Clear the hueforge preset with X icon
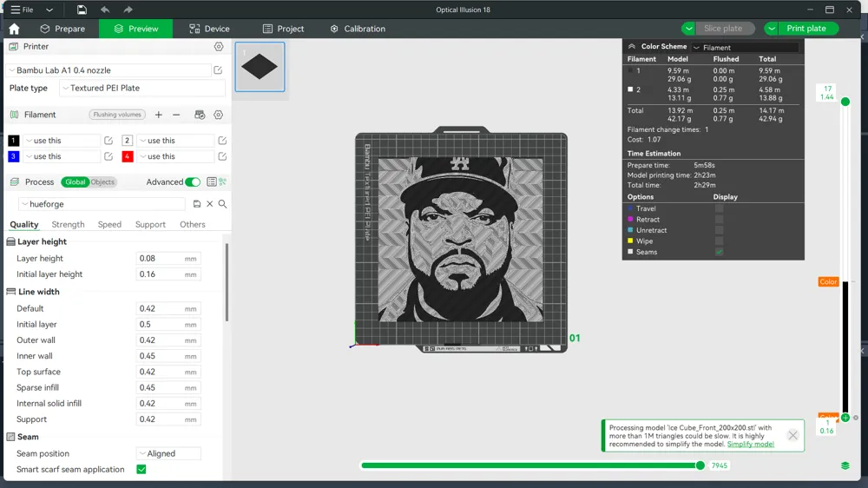 210,204
